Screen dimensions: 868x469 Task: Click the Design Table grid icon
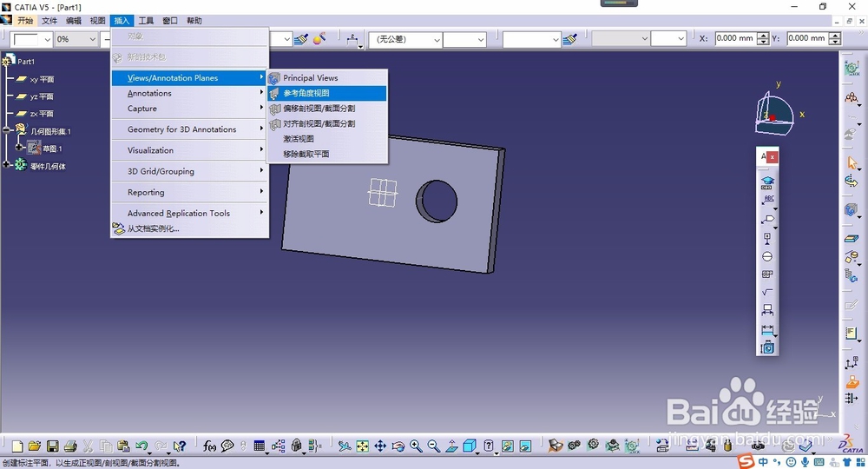click(259, 446)
